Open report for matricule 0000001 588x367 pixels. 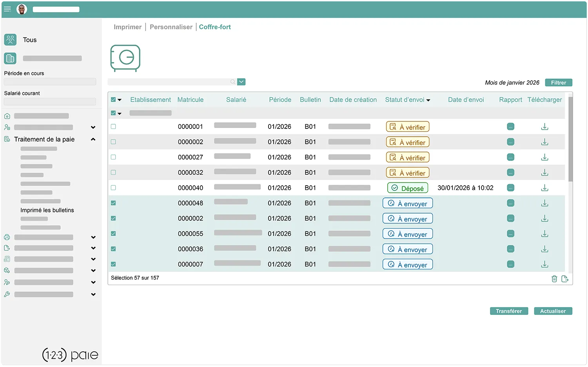pos(510,127)
